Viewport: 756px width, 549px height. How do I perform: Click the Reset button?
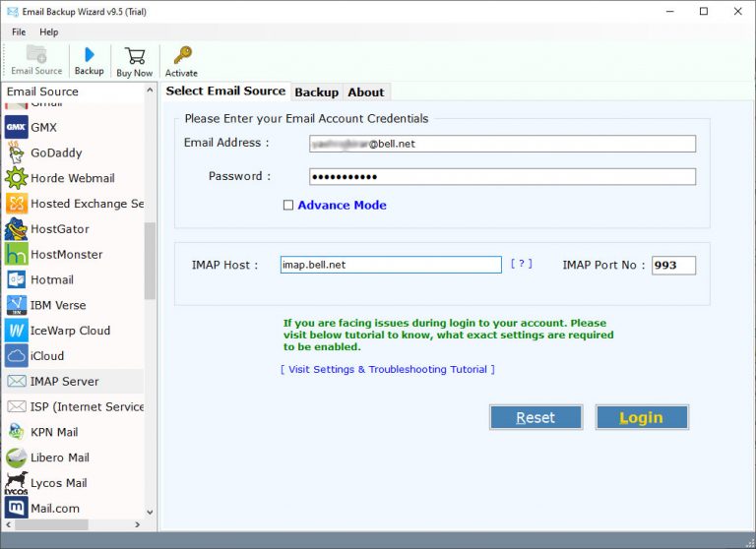coord(535,417)
